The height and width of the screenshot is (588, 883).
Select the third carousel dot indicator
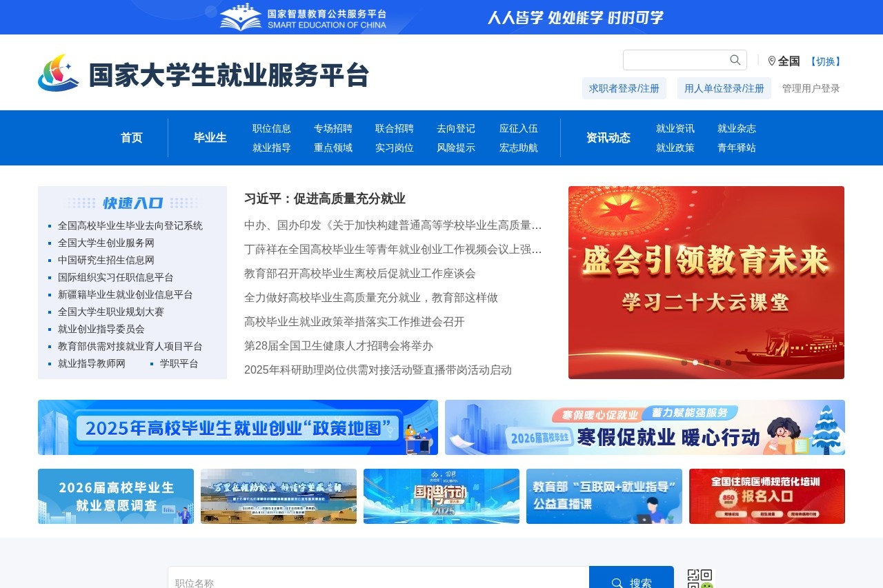(x=706, y=363)
